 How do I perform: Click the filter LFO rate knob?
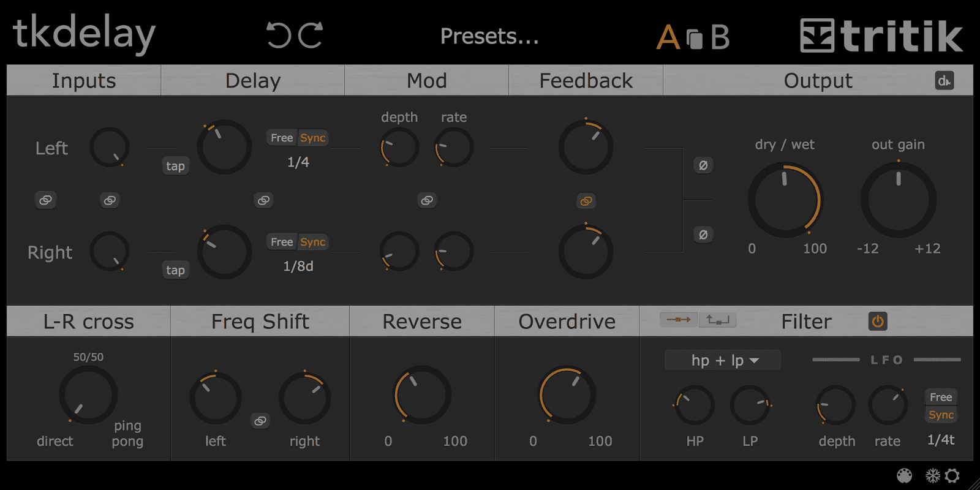[888, 405]
